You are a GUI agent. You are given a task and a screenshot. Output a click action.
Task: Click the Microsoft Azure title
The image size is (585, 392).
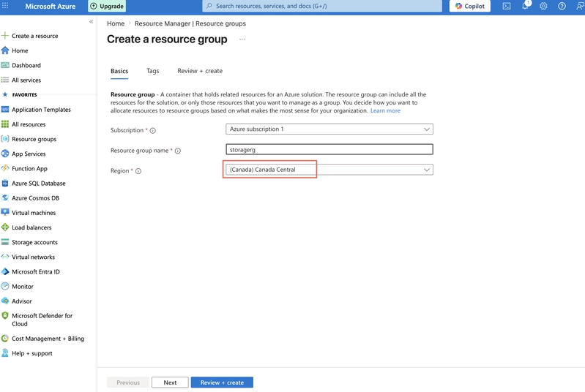(x=51, y=6)
